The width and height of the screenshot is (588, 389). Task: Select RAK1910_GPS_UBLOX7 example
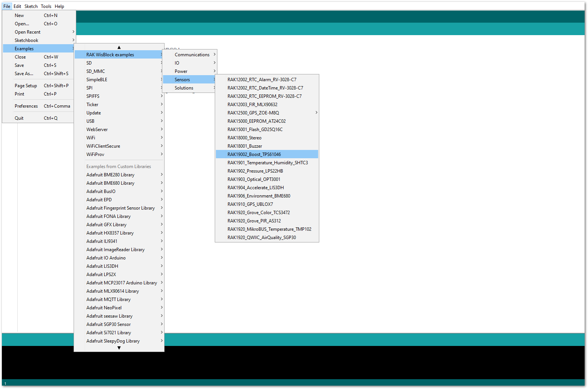coord(267,204)
